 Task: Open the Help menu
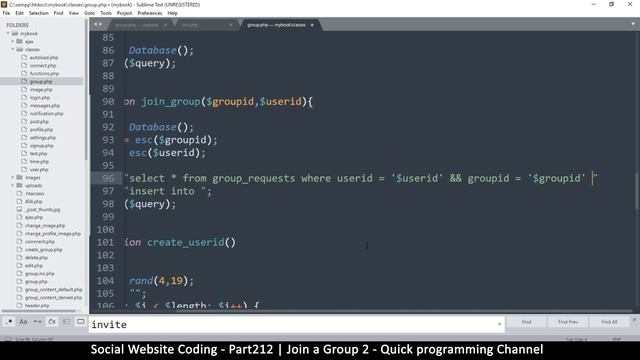click(x=173, y=13)
